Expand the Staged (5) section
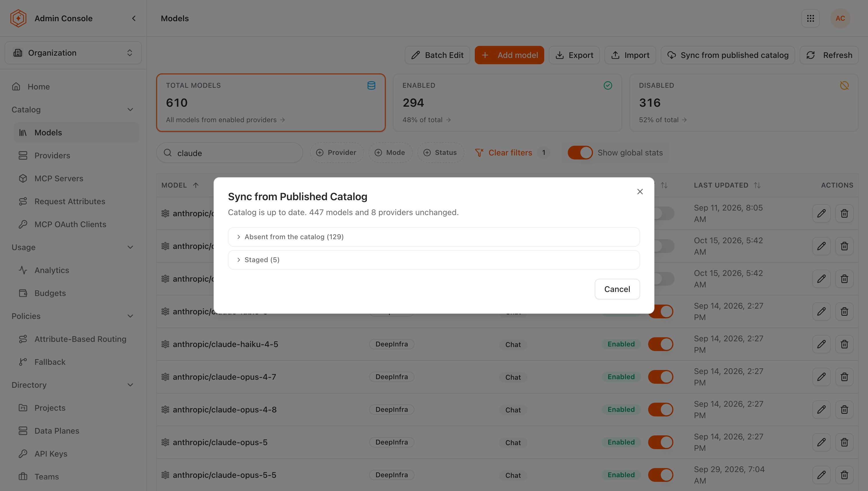Viewport: 868px width, 491px height. click(x=434, y=260)
